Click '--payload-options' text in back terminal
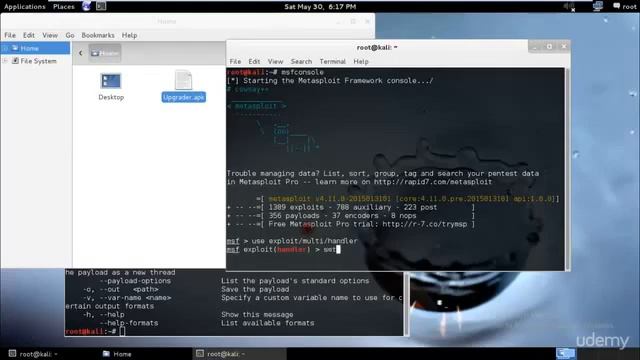Viewport: 640px width, 360px height. [135, 281]
